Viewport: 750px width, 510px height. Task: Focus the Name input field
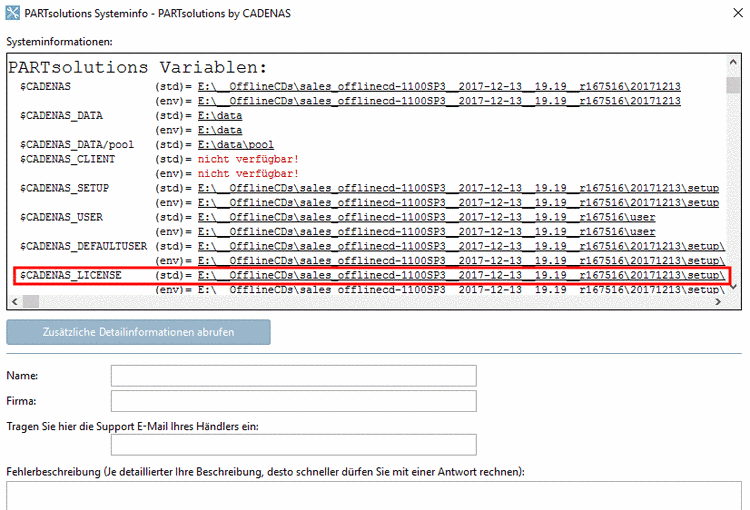tap(294, 376)
